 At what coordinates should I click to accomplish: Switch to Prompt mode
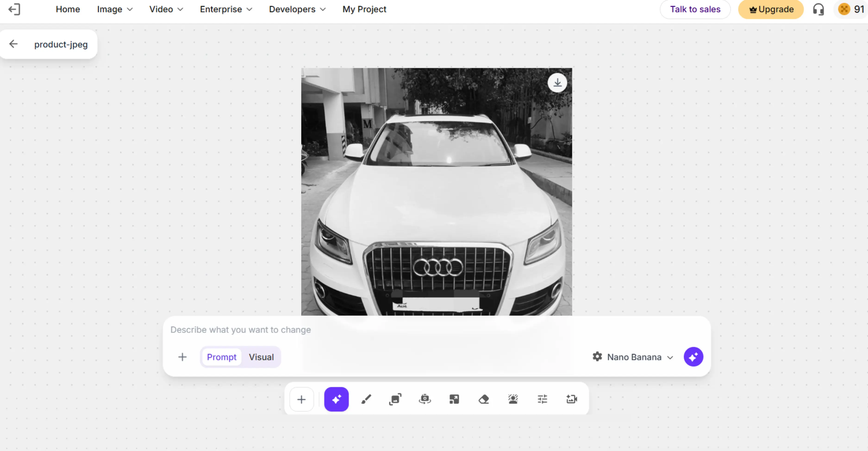(221, 357)
